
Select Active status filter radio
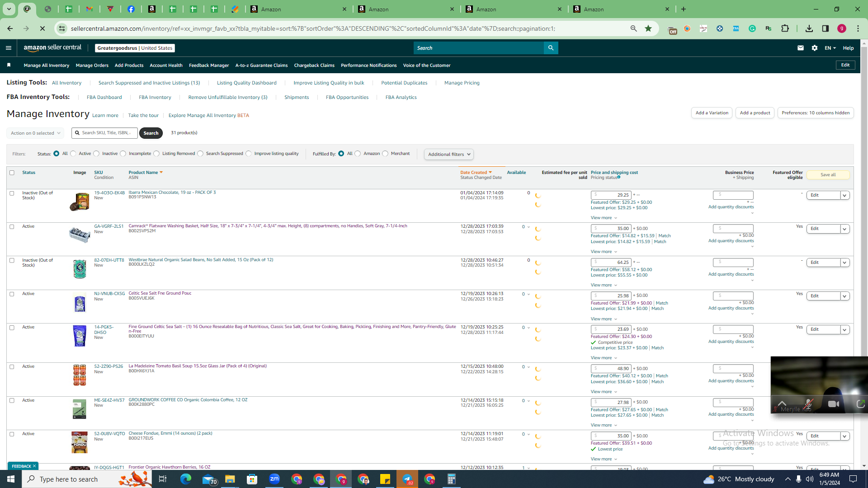point(73,154)
